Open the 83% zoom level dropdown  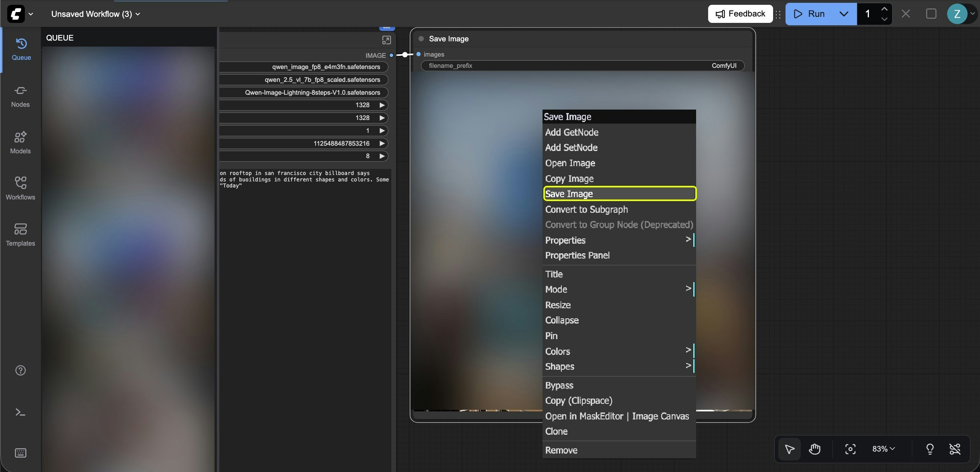[x=883, y=449]
